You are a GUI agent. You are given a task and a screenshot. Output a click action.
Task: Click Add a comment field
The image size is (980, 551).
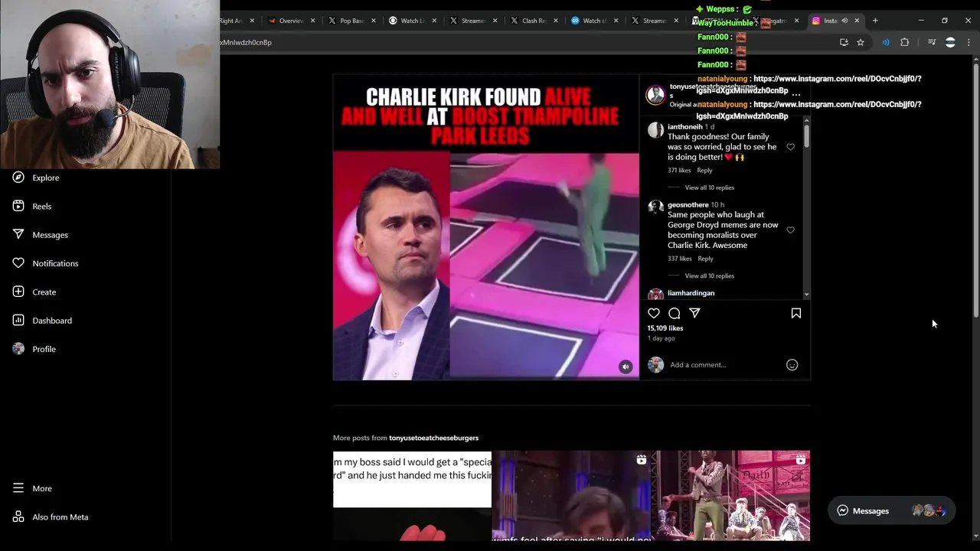[725, 365]
